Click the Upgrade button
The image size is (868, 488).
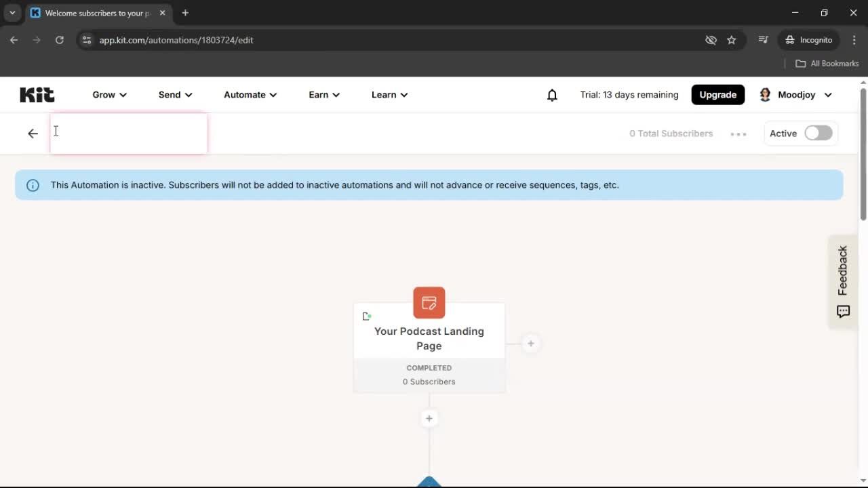tap(717, 94)
